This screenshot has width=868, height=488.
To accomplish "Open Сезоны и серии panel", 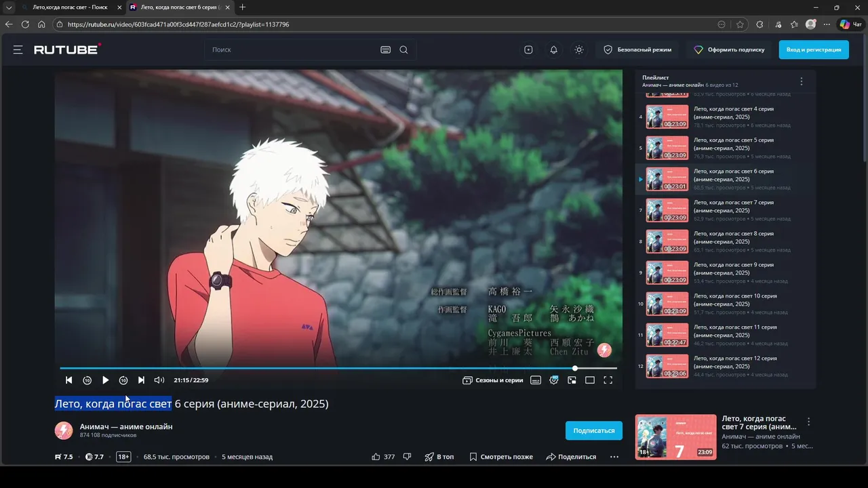I will pos(493,380).
